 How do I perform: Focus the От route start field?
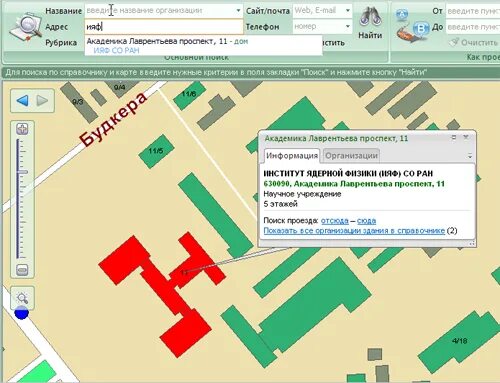tap(473, 11)
